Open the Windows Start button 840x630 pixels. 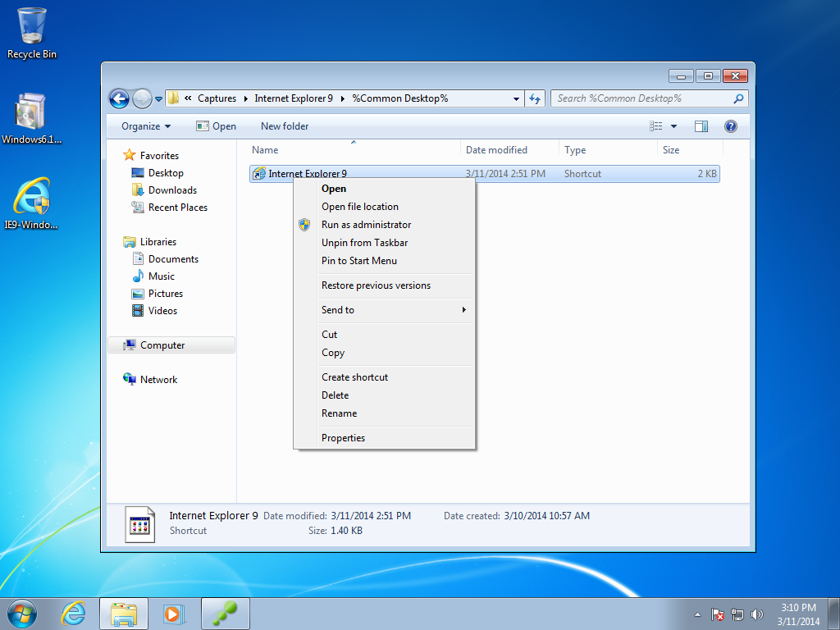(22, 614)
